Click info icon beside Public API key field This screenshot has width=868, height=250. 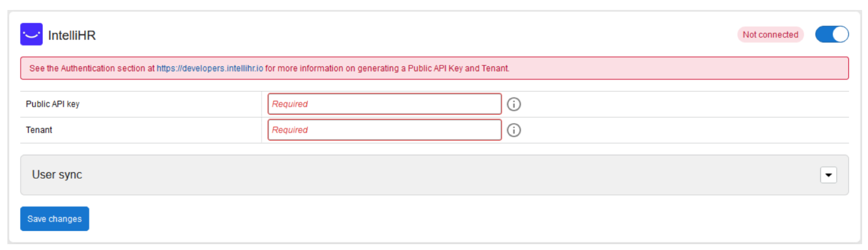click(x=514, y=104)
